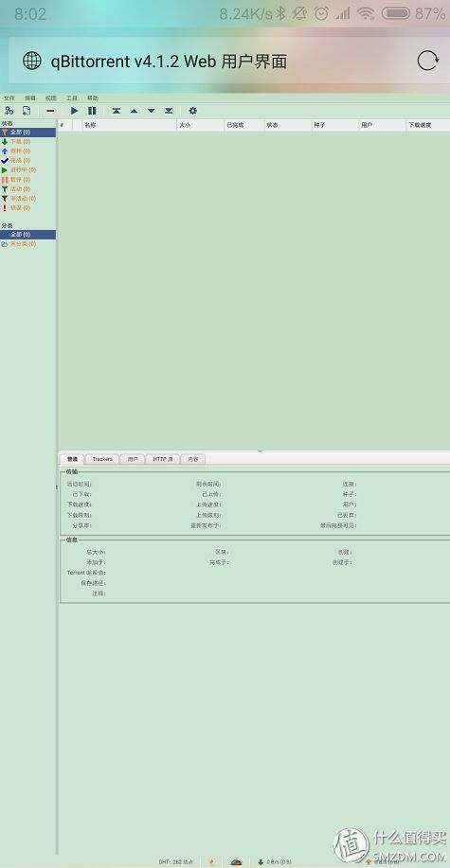This screenshot has height=868, width=450.
Task: Select the red exclamation error filter
Action: point(27,207)
